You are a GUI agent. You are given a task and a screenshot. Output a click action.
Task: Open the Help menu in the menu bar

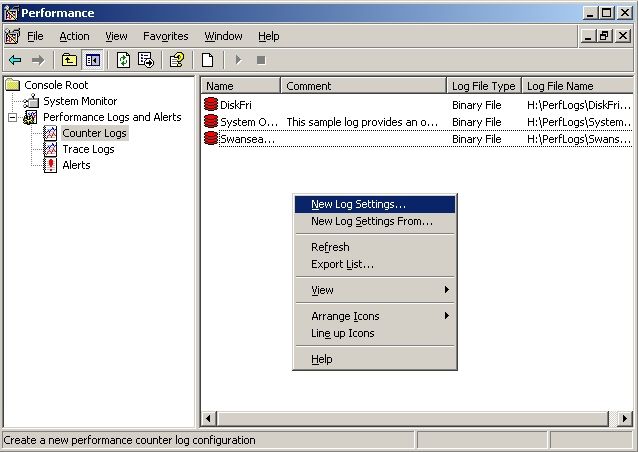pos(269,36)
